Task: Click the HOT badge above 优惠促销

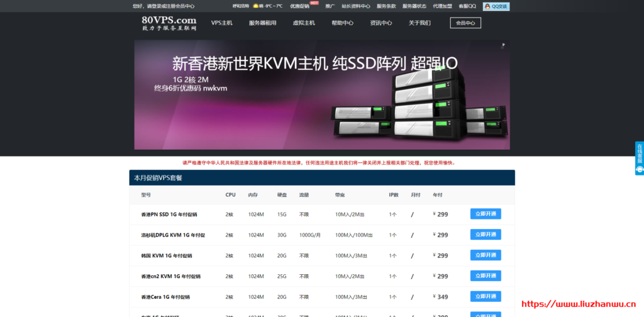Action: click(314, 3)
